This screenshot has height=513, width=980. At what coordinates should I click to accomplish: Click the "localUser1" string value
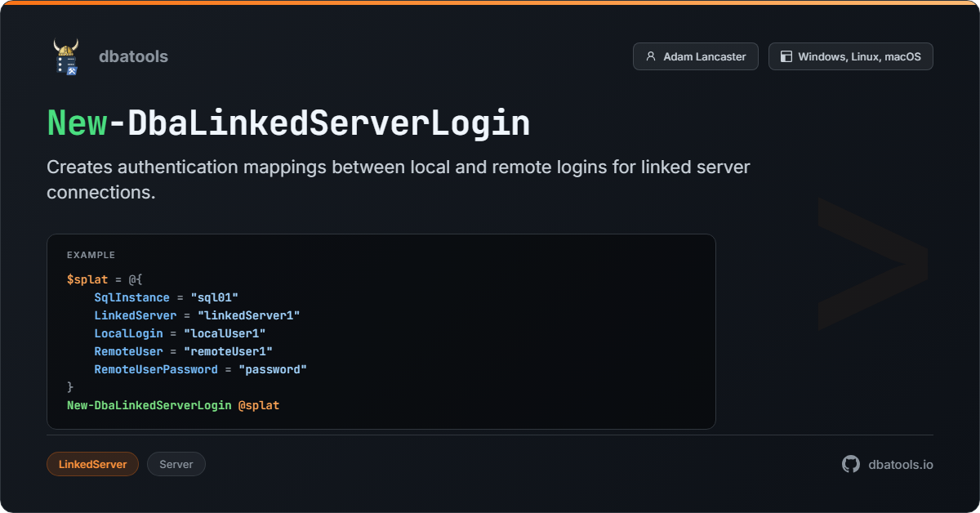[x=225, y=333]
